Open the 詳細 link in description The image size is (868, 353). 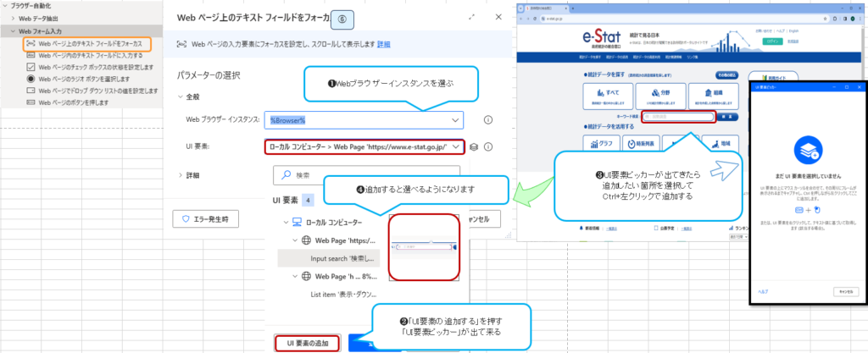click(384, 44)
